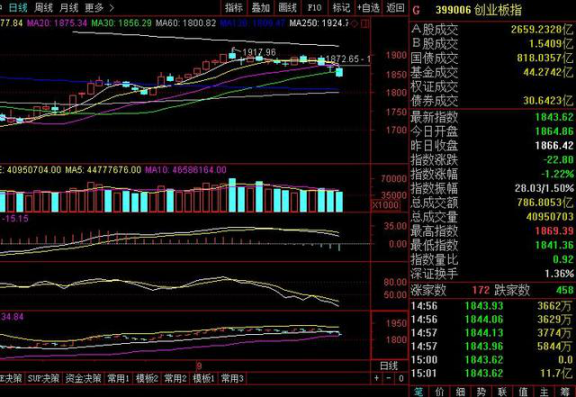Click the 0 reset button below chart
Image resolution: width=576 pixels, height=397 pixels.
coord(400,378)
